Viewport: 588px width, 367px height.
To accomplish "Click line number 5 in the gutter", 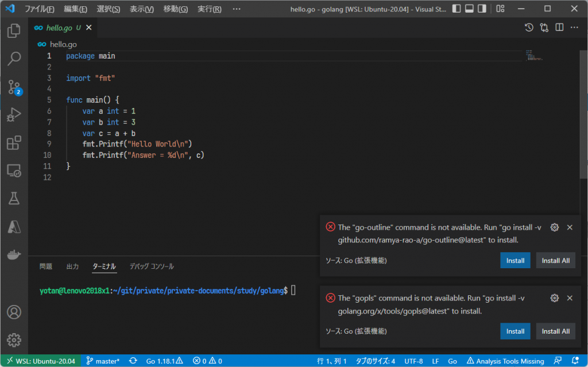I will tap(49, 100).
